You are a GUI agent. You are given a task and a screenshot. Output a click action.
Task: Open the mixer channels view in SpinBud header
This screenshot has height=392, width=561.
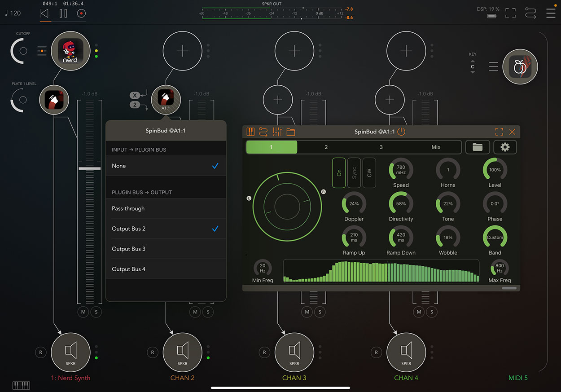click(250, 132)
